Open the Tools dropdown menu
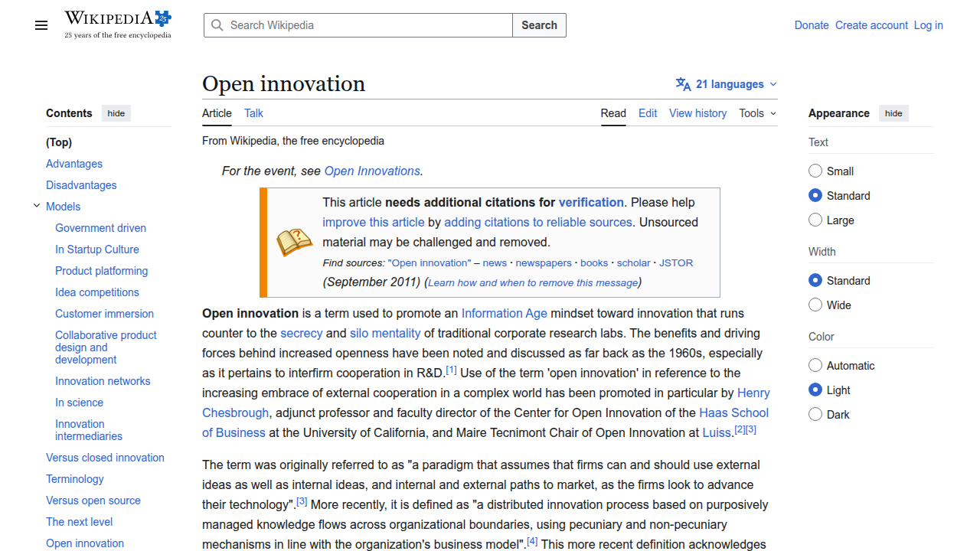 point(757,113)
